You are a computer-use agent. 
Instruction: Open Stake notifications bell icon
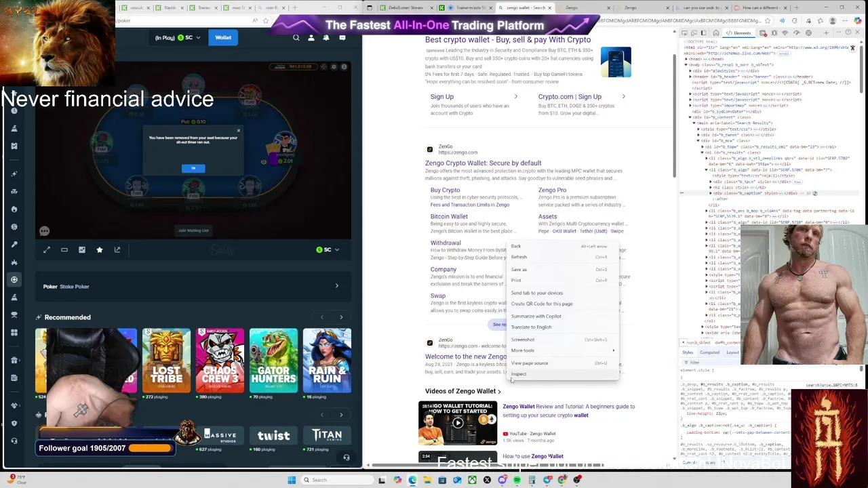coord(326,38)
